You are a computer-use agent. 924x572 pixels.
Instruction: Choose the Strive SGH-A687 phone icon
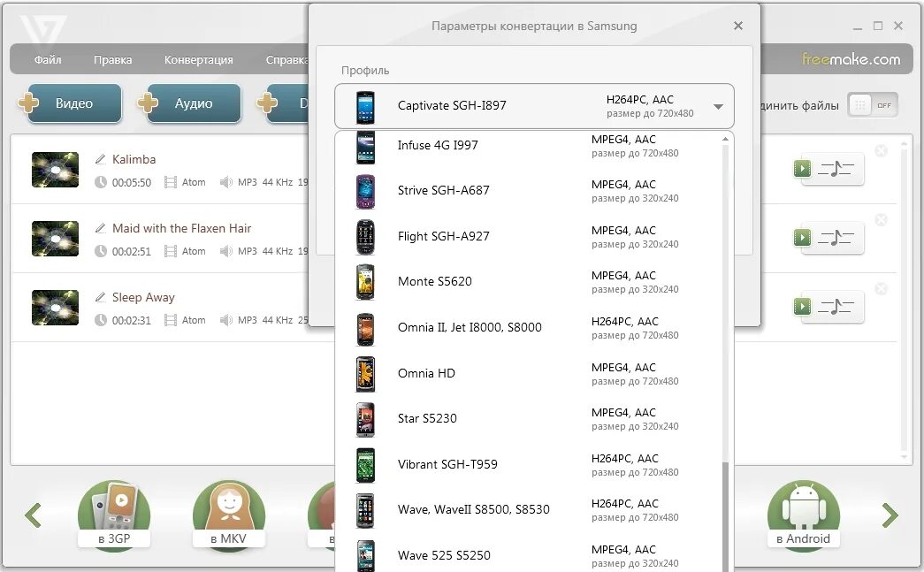click(x=365, y=192)
